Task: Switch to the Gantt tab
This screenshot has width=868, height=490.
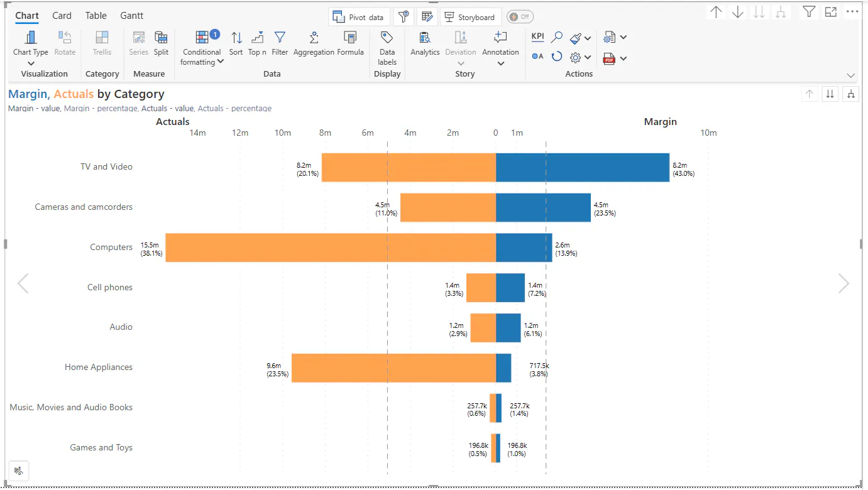Action: click(x=132, y=16)
